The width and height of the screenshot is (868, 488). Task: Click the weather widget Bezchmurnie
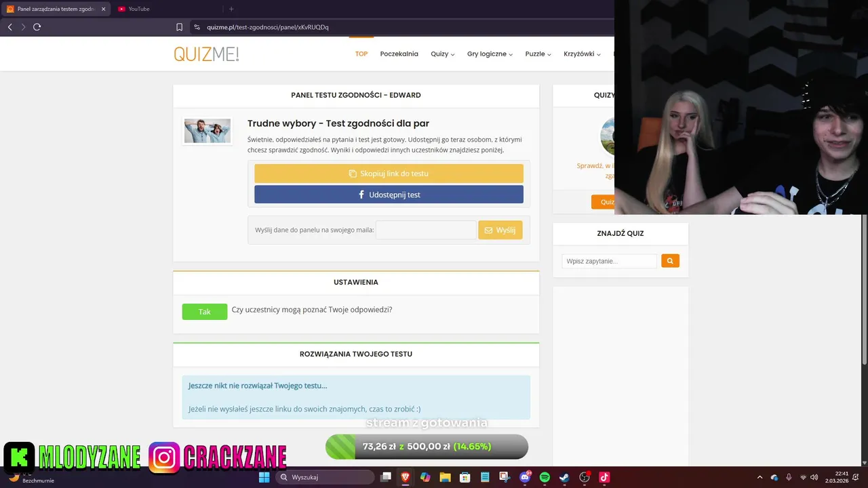31,477
